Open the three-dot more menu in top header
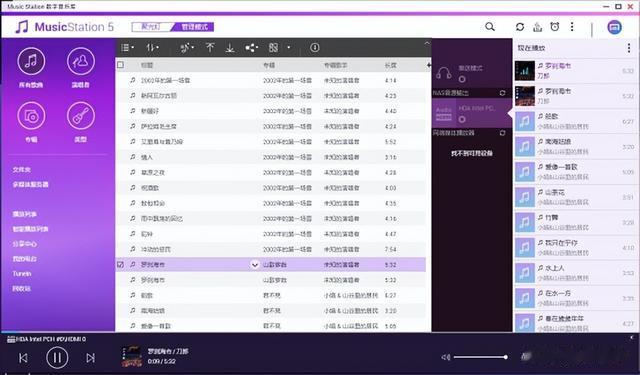The height and width of the screenshot is (375, 640). 572,27
